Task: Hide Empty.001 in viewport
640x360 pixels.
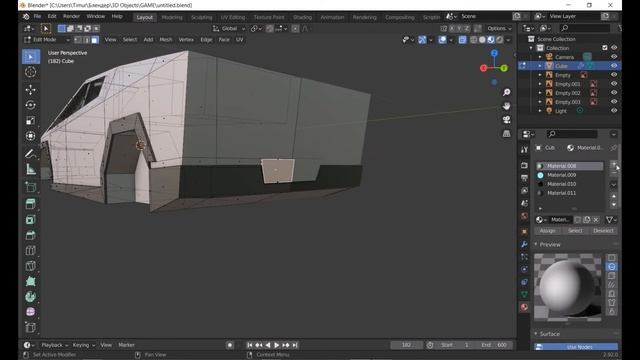Action: [614, 84]
